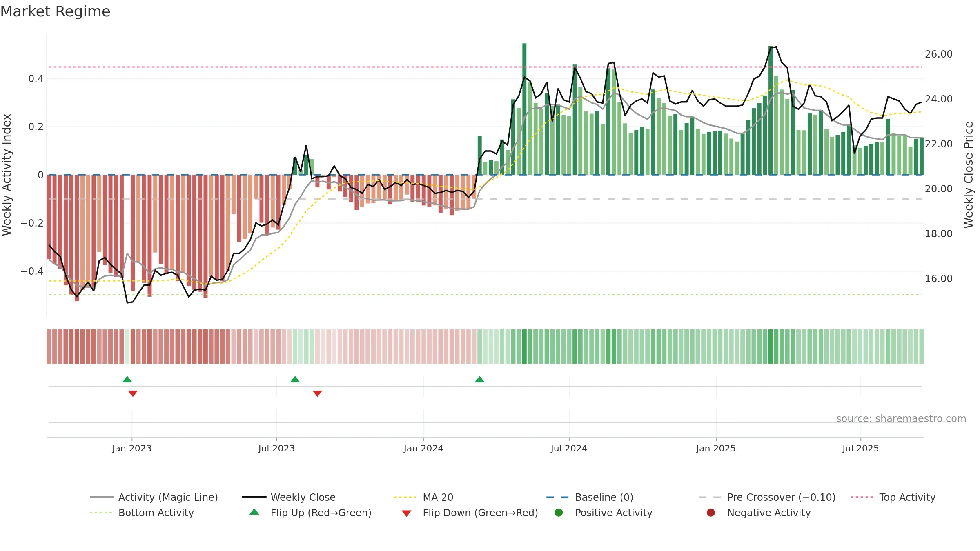The image size is (980, 551).
Task: Click the 0.4 activity index tick label
Action: click(36, 79)
